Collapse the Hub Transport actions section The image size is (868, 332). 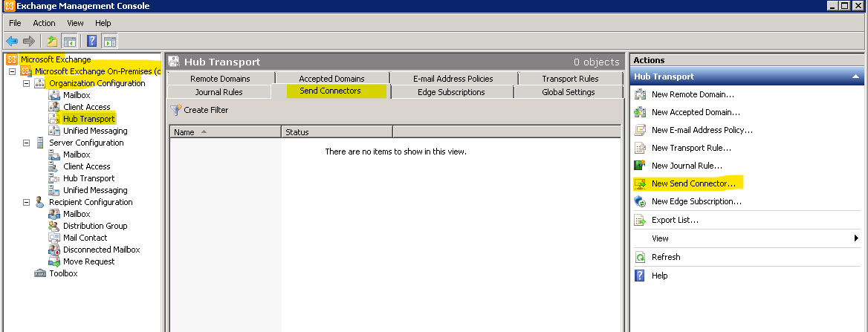pyautogui.click(x=855, y=77)
